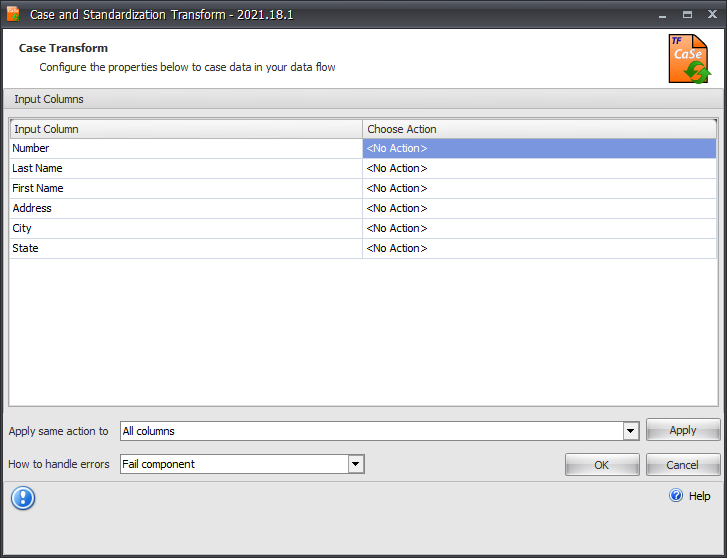Choose action for the Number column
The height and width of the screenshot is (558, 727).
538,148
